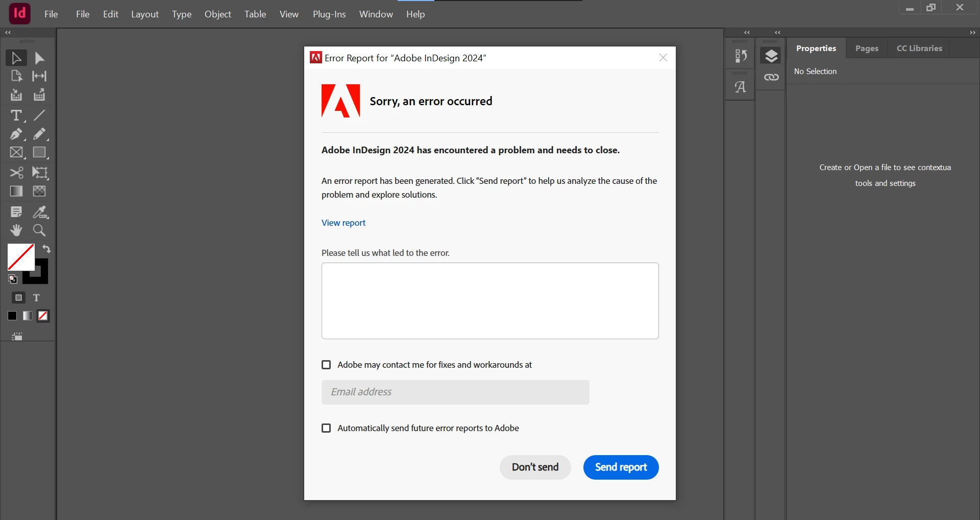980x520 pixels.
Task: Select the Zoom tool
Action: pos(39,230)
